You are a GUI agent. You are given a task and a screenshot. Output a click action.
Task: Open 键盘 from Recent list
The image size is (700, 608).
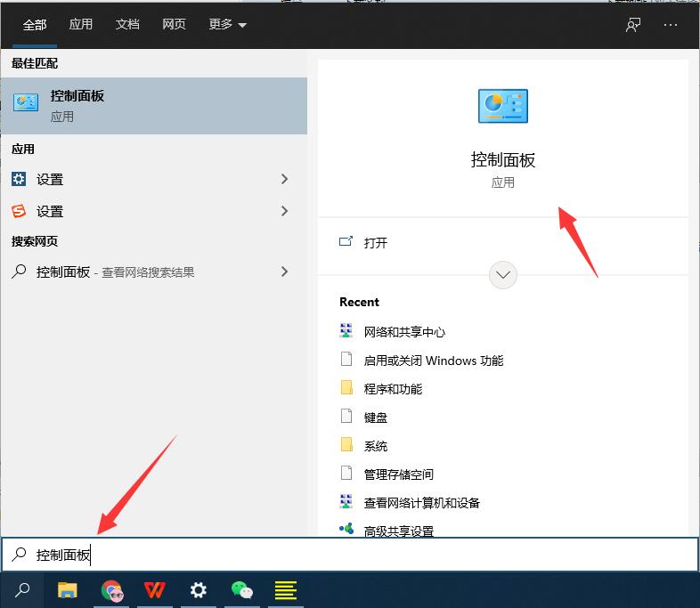click(376, 417)
